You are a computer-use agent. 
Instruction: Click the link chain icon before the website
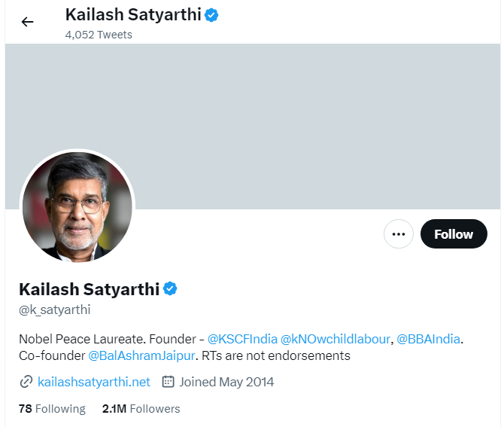tap(26, 382)
